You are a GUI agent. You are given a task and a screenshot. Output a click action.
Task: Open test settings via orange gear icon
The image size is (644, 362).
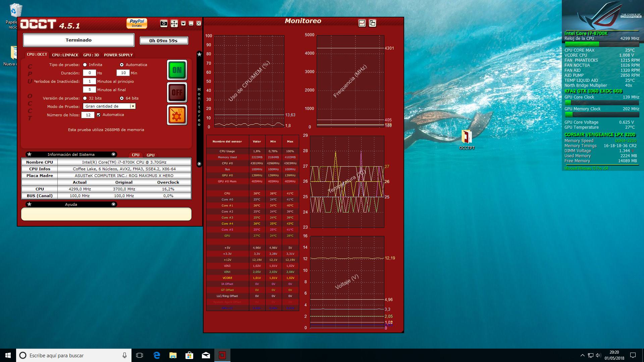(177, 115)
